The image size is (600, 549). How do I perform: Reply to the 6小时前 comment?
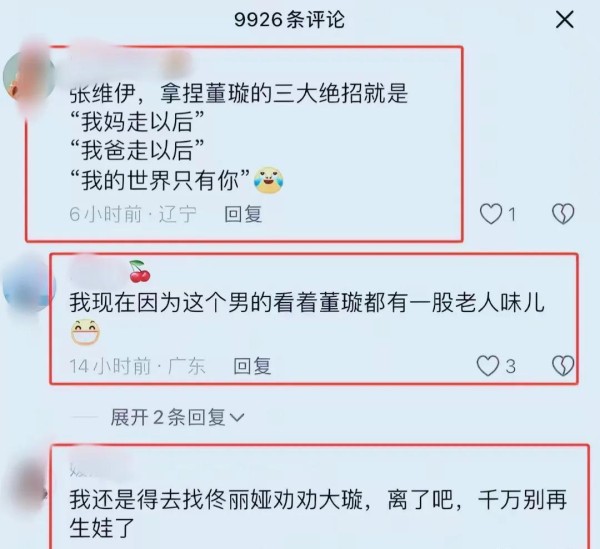click(243, 214)
